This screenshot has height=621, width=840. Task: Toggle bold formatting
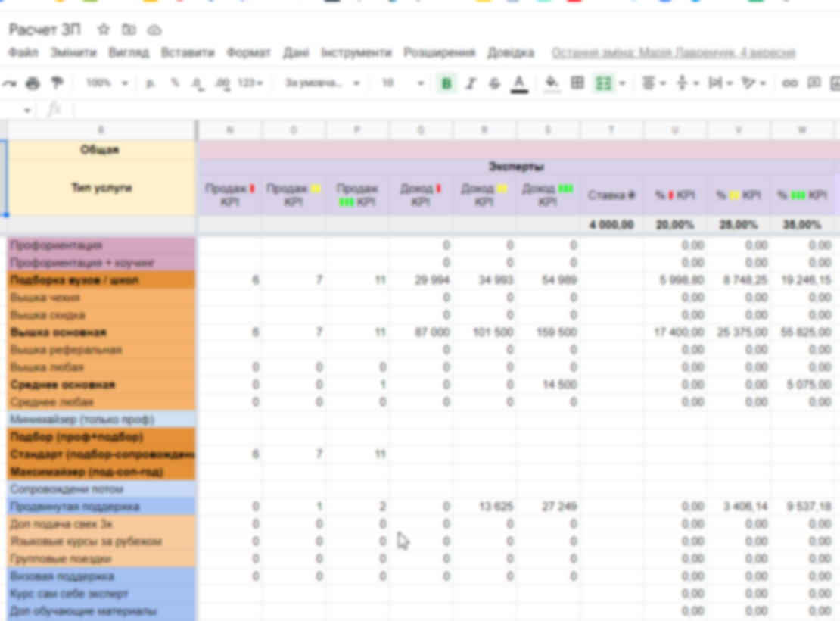coord(446,83)
